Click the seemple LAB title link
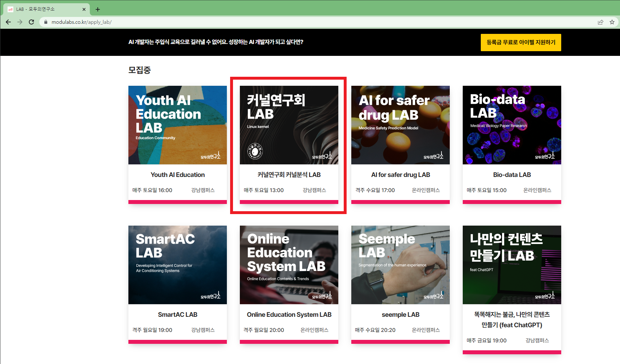 [400, 315]
